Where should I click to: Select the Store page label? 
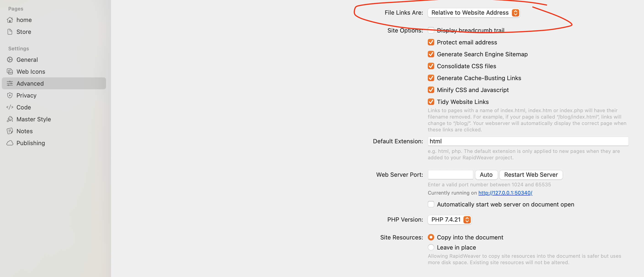point(24,32)
